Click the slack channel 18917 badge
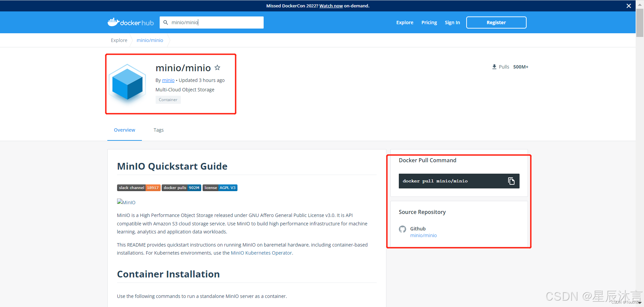The height and width of the screenshot is (307, 644). tap(139, 188)
